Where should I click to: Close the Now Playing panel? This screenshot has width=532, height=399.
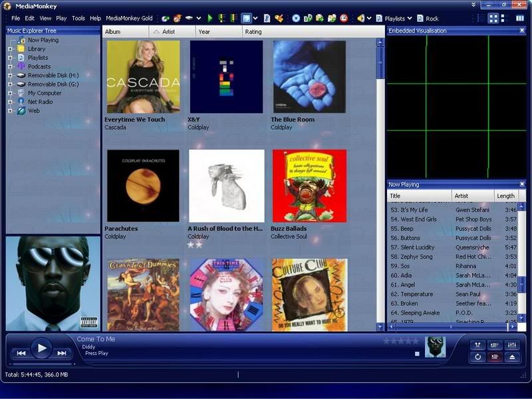(522, 184)
